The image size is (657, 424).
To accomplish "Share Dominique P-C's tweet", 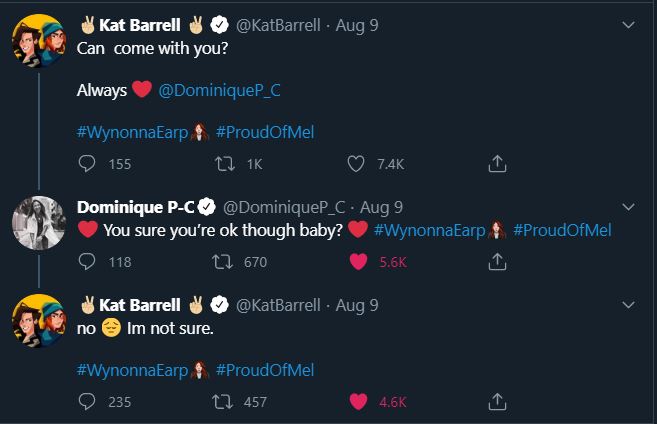I will point(494,262).
